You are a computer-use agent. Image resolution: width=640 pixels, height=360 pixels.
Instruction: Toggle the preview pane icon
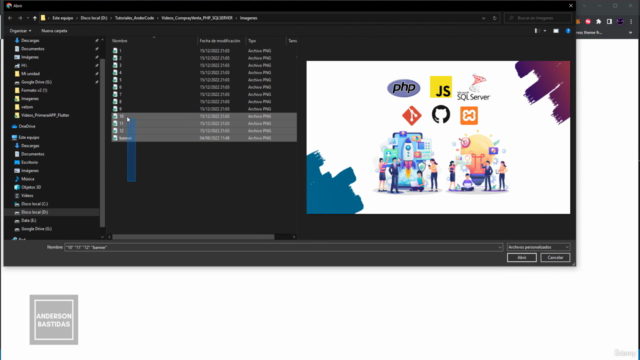(x=556, y=31)
